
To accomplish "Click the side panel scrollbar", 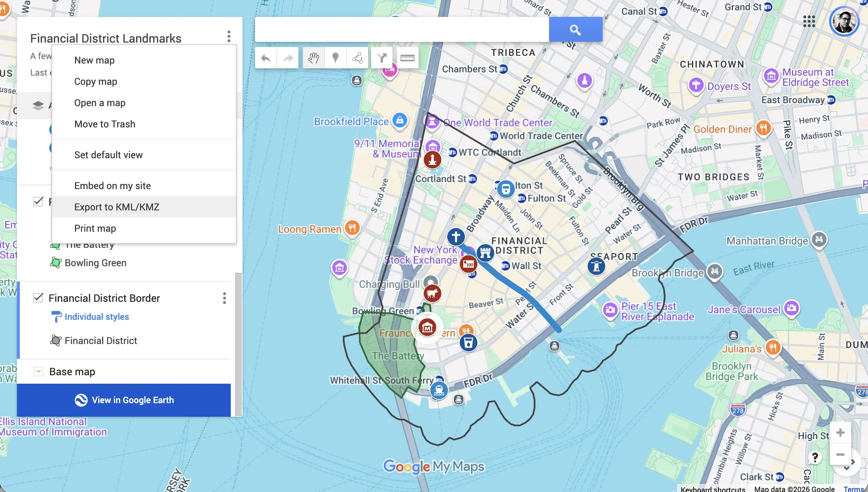I will pos(238,344).
